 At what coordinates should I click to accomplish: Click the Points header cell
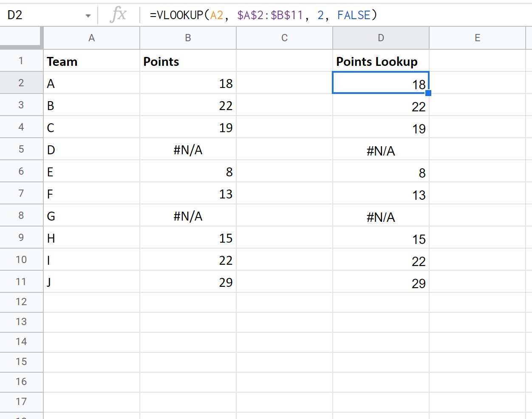click(x=188, y=61)
